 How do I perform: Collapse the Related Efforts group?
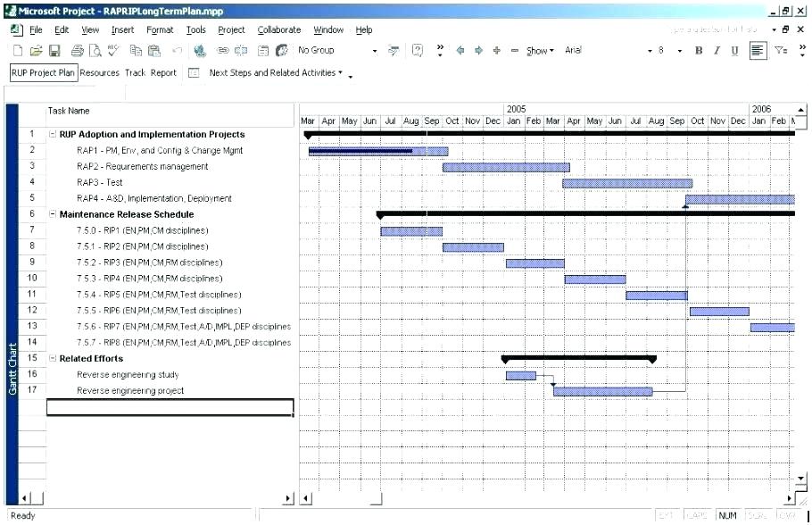click(53, 358)
